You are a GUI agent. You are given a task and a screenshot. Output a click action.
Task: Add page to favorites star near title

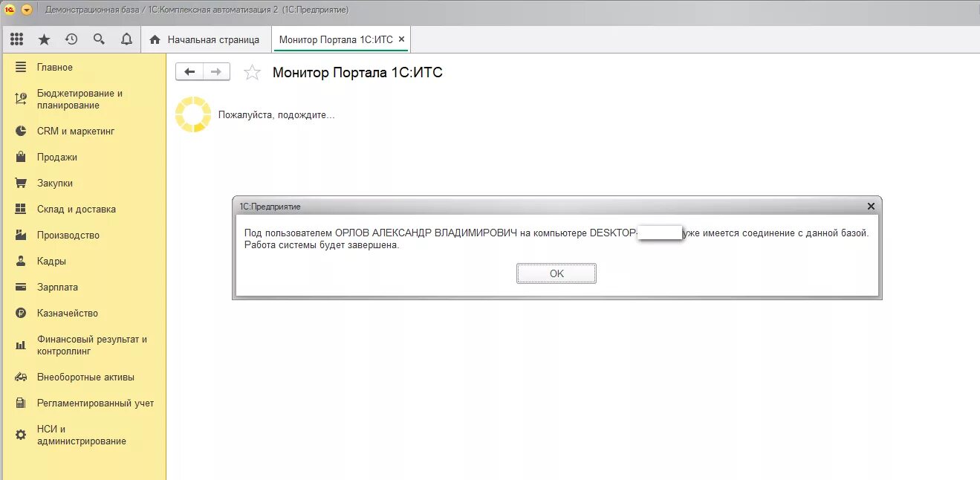tap(253, 72)
